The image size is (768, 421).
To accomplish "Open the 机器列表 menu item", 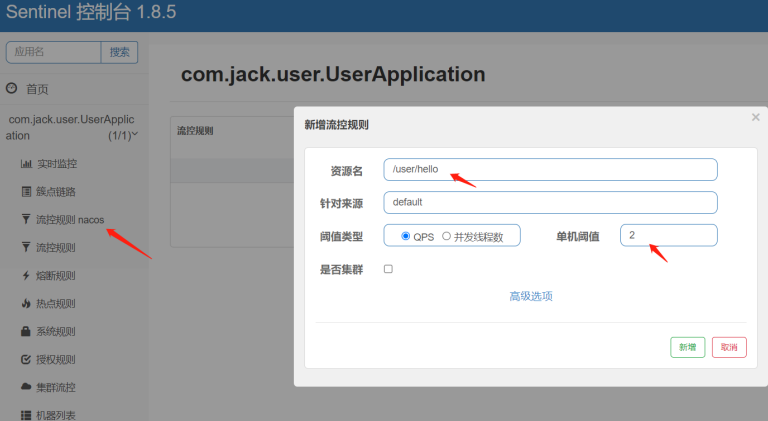I will click(55, 415).
